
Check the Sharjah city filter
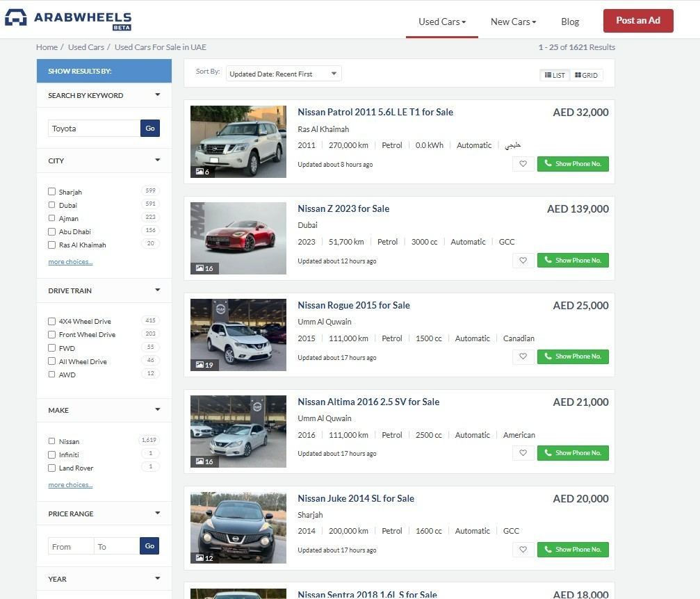point(51,192)
